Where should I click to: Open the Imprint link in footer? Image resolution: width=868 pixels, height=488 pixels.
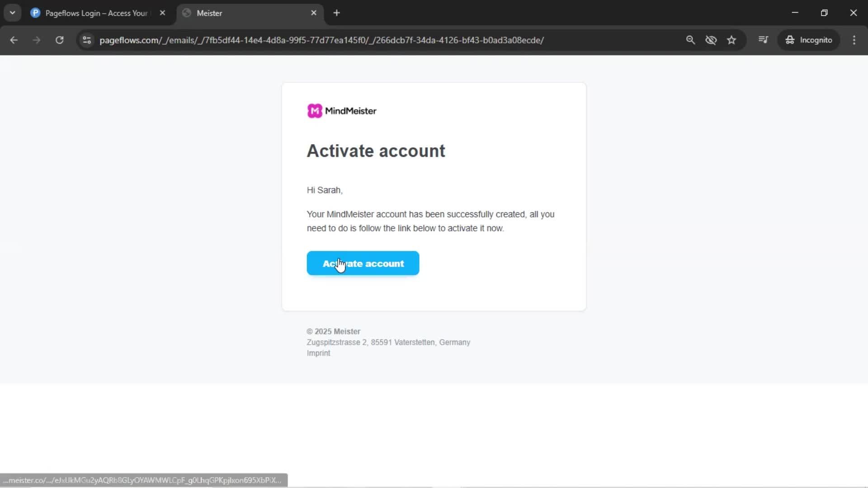pyautogui.click(x=318, y=353)
